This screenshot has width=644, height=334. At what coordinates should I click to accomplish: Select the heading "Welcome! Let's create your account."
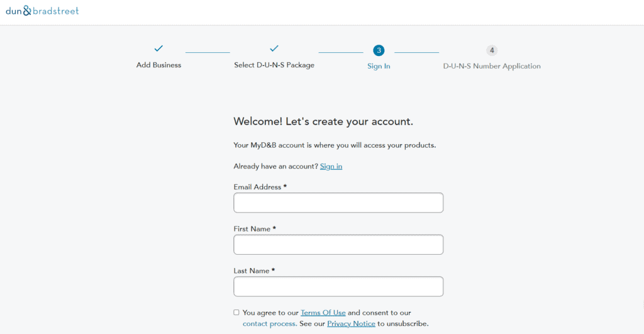click(x=323, y=121)
